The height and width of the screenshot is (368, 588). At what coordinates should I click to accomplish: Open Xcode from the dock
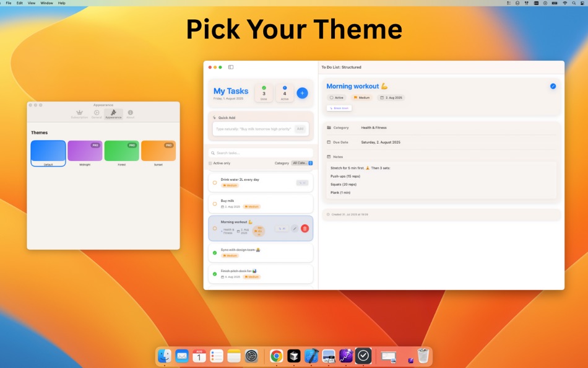[x=311, y=356]
